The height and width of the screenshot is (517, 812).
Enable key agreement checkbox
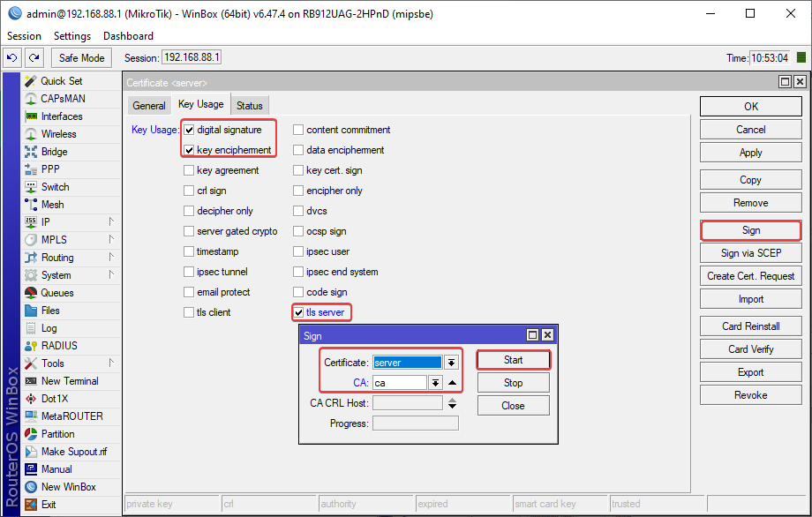point(189,170)
